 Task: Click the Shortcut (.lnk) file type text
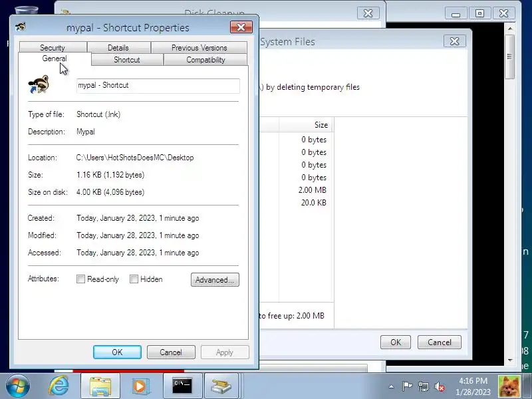pyautogui.click(x=98, y=114)
